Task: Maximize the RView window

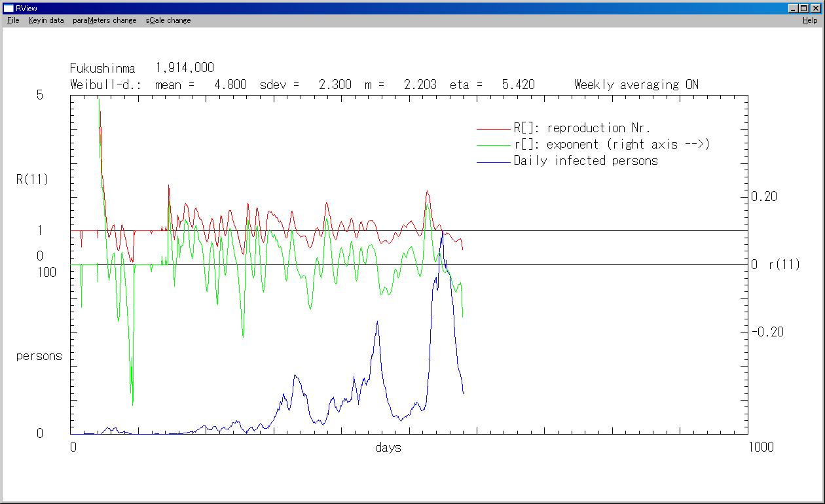Action: (x=803, y=9)
